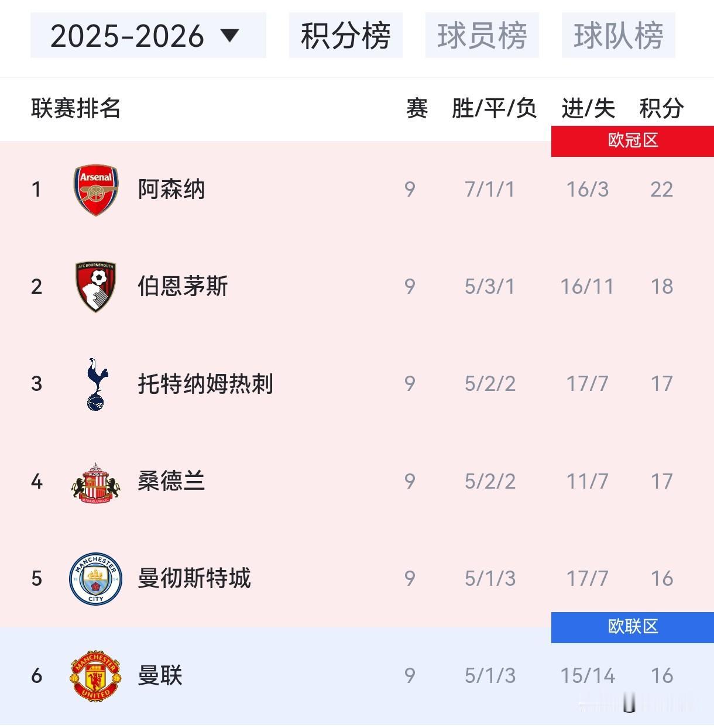The height and width of the screenshot is (728, 714).
Task: Switch to the 球员榜 tab
Action: click(482, 36)
